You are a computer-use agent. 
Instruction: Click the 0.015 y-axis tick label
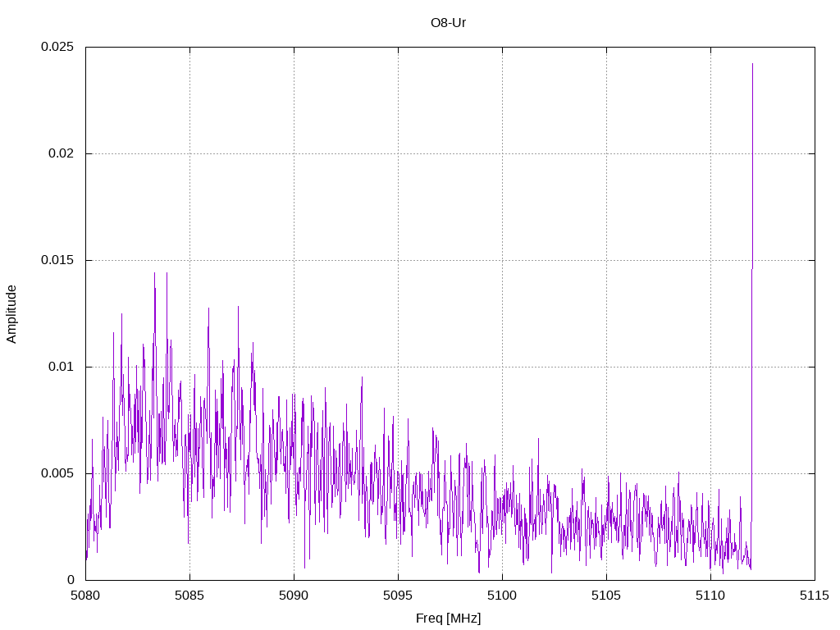pyautogui.click(x=57, y=260)
